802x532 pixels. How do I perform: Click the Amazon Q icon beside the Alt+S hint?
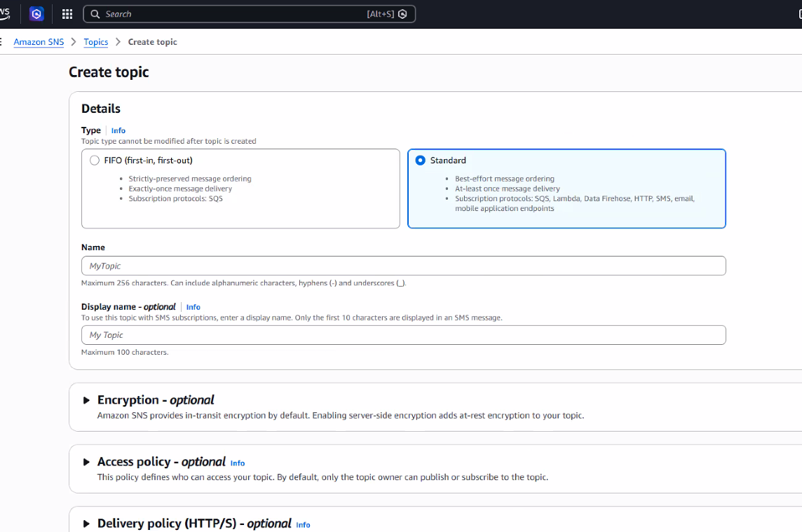(x=402, y=14)
